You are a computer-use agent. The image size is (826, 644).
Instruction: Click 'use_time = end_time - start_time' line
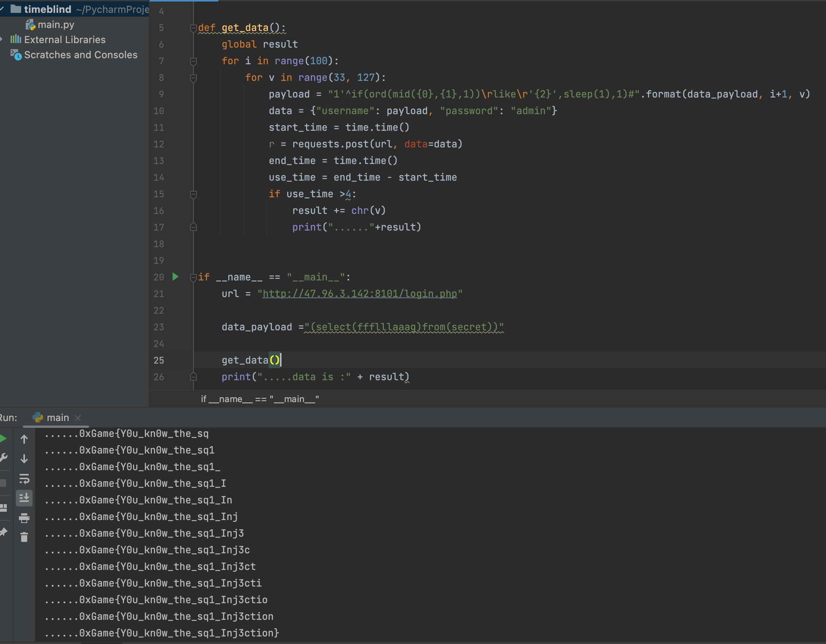click(x=363, y=178)
